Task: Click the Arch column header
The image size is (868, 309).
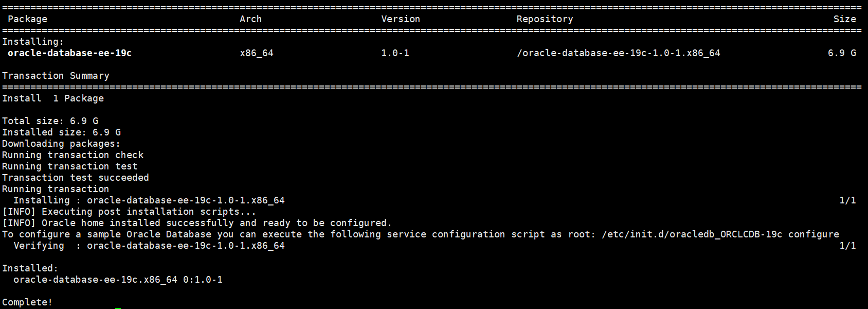Action: [250, 19]
